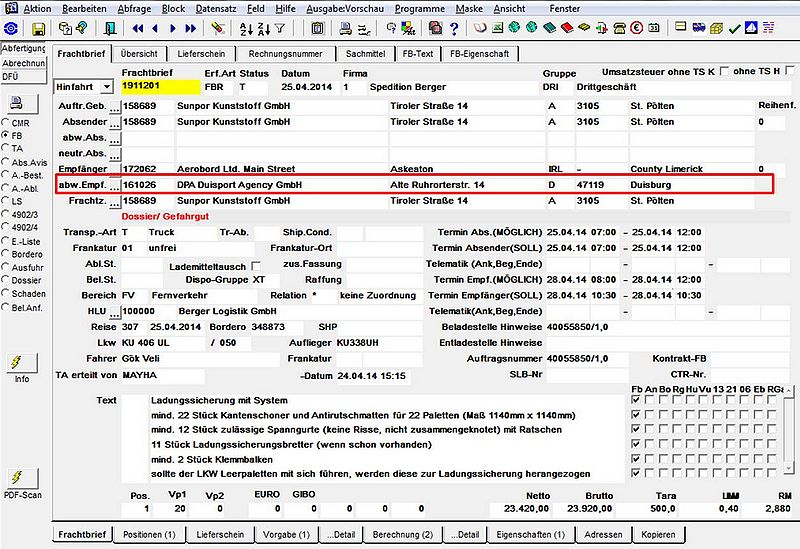Sort descending with the Z-A icon
Viewport: 800px width, 549px height.
tap(263, 29)
